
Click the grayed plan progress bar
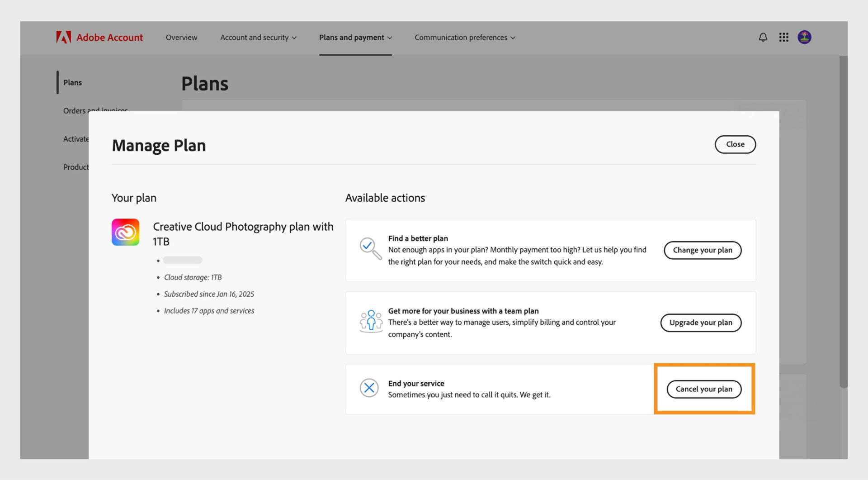coord(183,260)
